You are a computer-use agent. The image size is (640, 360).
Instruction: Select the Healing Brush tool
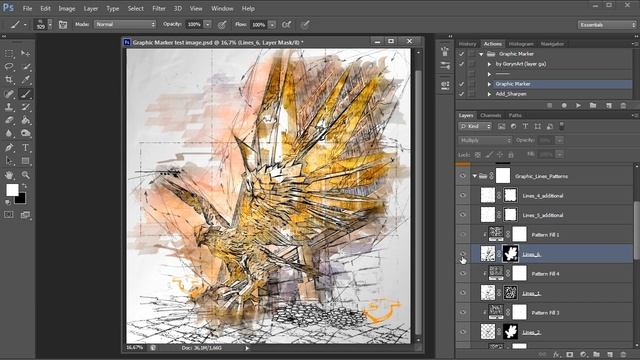tap(9, 94)
